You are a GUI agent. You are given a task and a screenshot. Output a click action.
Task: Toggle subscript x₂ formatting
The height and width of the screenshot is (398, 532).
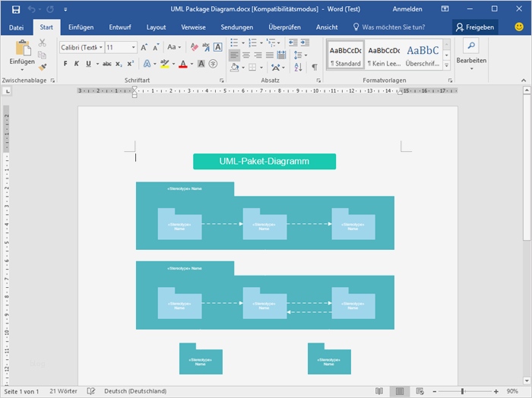tap(119, 64)
